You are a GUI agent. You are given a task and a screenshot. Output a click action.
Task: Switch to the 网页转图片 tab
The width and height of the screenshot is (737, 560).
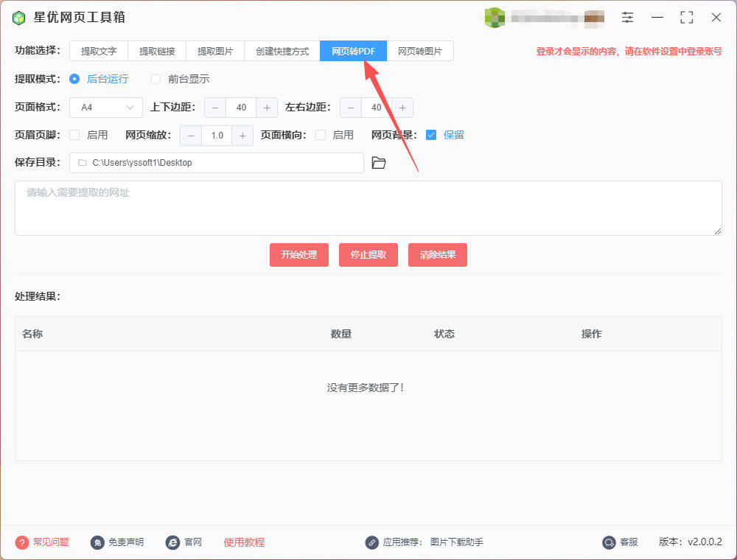420,51
